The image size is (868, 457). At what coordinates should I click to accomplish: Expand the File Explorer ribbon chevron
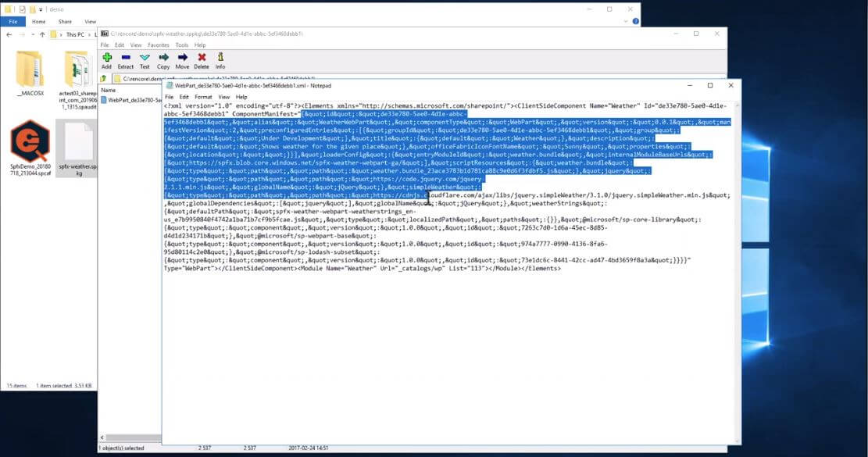coord(626,22)
